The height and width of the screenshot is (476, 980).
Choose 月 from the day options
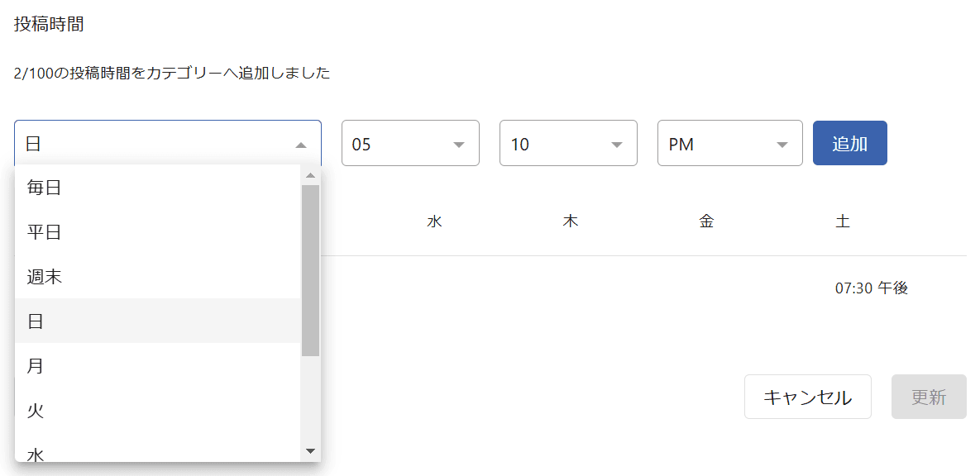pyautogui.click(x=157, y=364)
